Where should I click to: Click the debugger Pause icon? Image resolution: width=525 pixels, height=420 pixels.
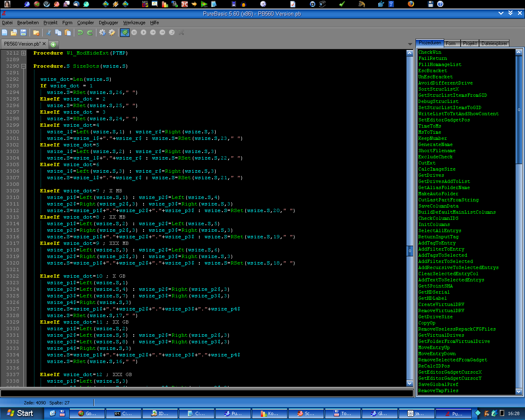(134, 32)
